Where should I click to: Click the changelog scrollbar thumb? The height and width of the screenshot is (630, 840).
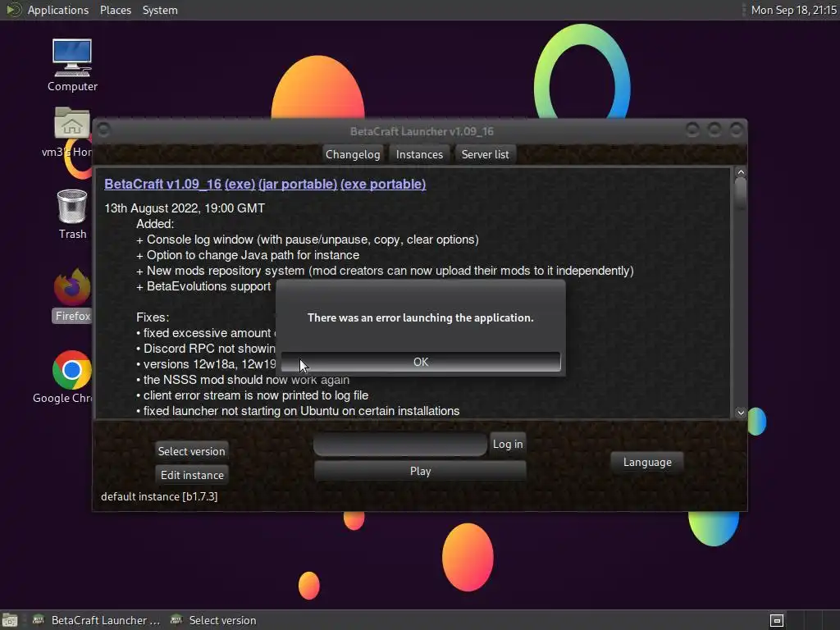coord(741,194)
